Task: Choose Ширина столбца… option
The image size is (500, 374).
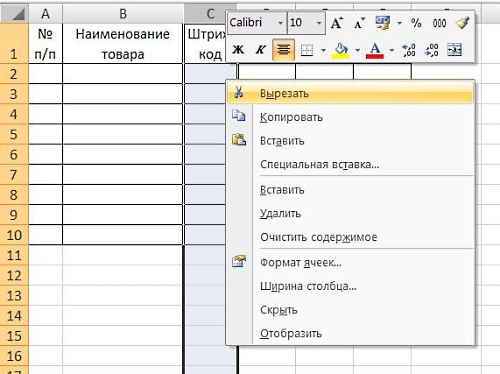Action: click(308, 286)
